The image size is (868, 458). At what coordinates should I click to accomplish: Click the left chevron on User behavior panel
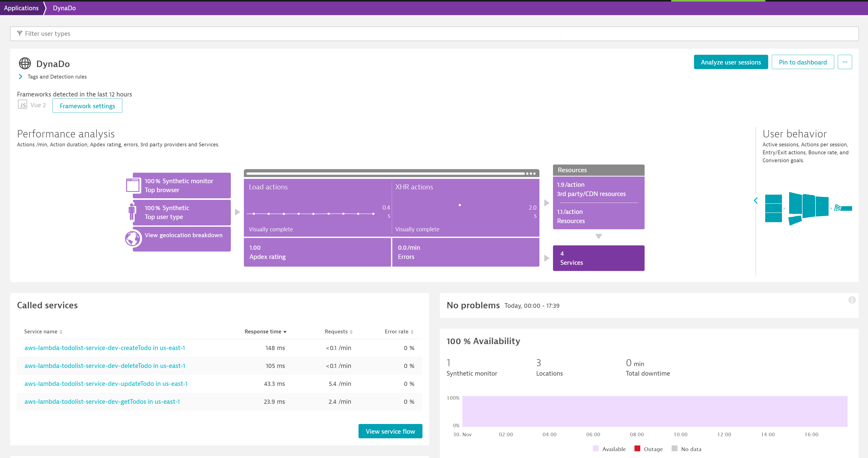click(756, 200)
